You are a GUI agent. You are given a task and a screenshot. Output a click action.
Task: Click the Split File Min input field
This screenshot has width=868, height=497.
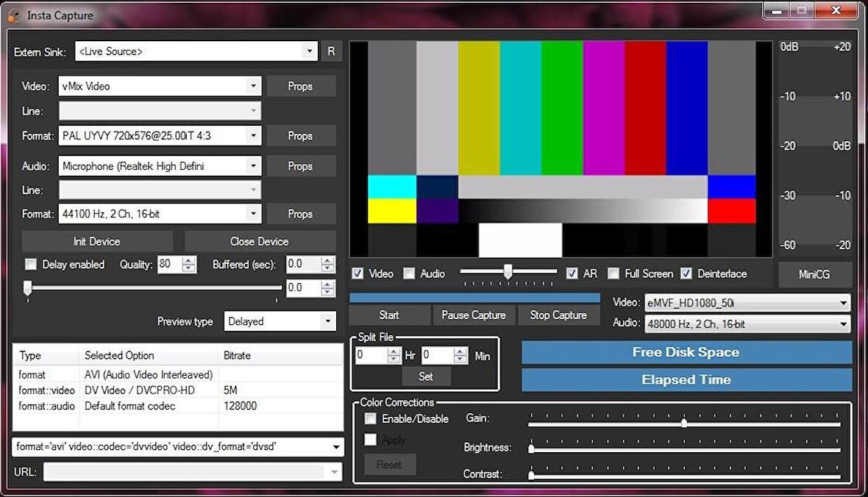point(438,355)
